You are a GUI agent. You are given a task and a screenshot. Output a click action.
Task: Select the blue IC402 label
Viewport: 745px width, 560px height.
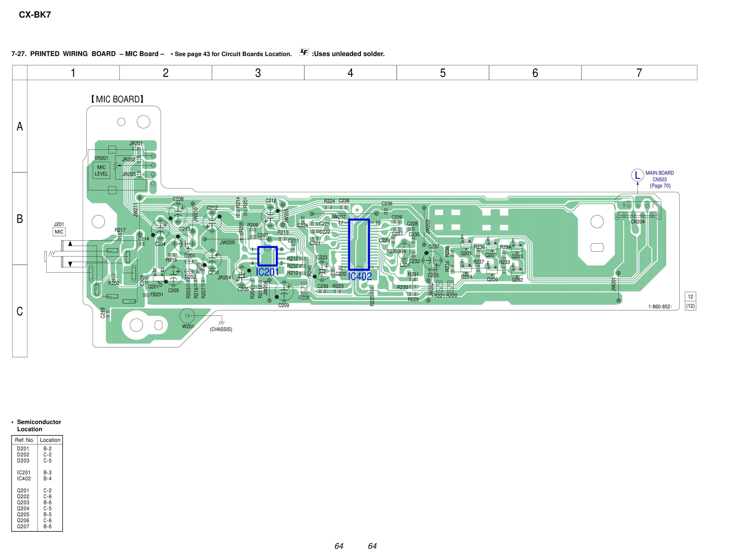point(360,277)
